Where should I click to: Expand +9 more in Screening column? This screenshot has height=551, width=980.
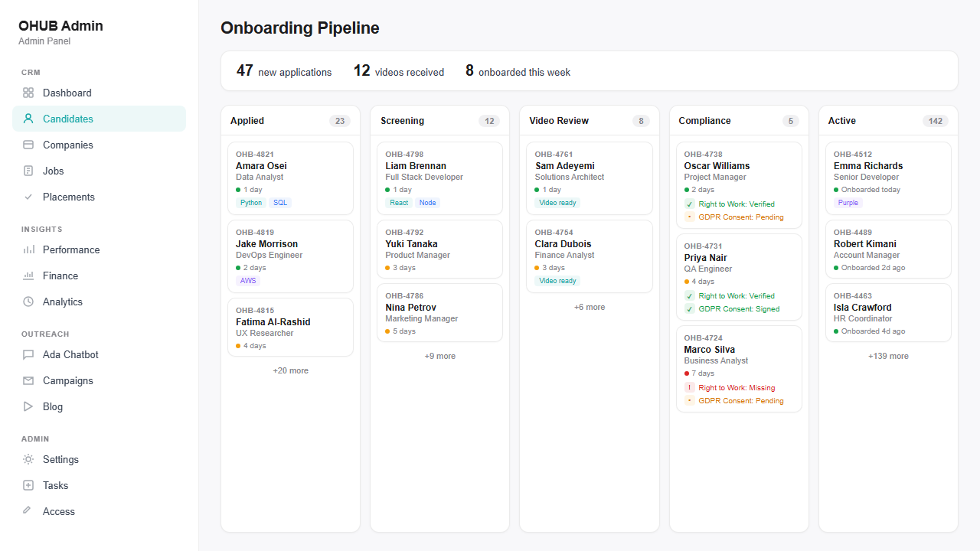(440, 356)
